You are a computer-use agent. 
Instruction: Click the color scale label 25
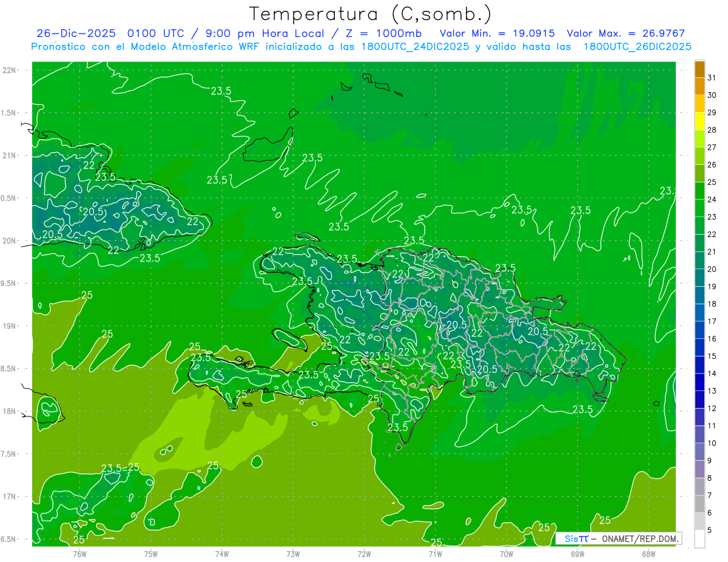(712, 182)
